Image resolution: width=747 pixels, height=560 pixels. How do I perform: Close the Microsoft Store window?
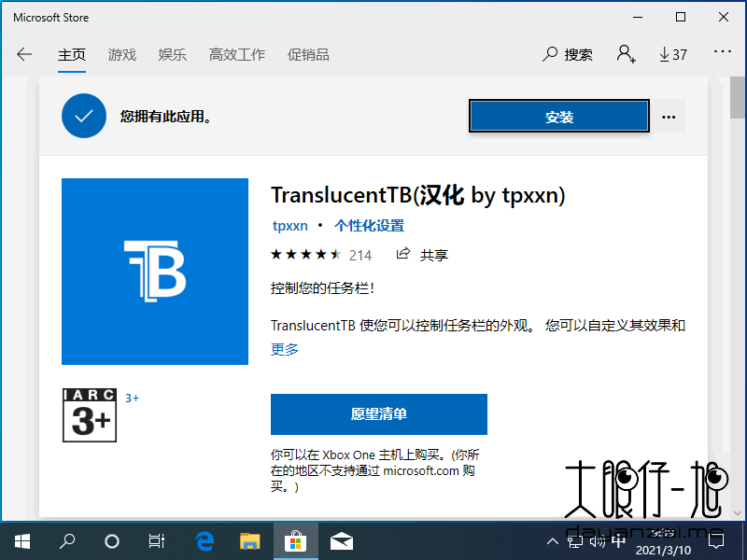(723, 17)
